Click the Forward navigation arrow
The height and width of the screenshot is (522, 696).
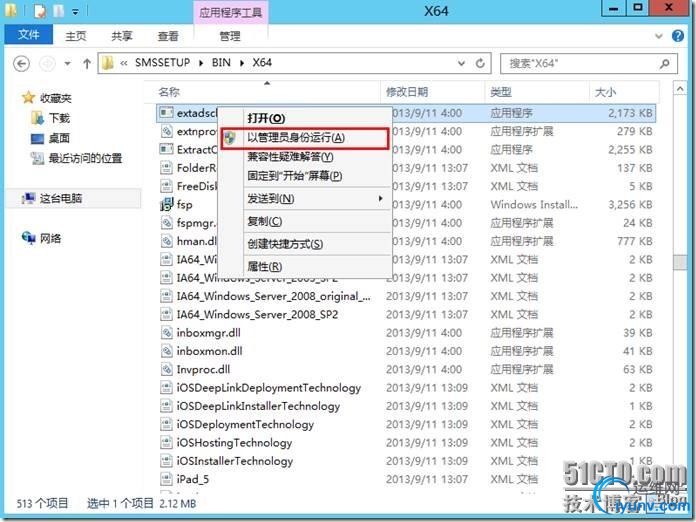click(47, 64)
